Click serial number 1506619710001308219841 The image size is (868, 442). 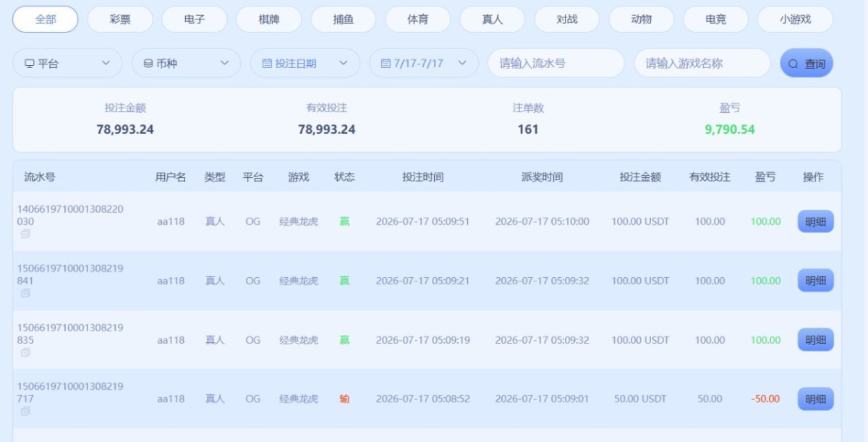(70, 274)
